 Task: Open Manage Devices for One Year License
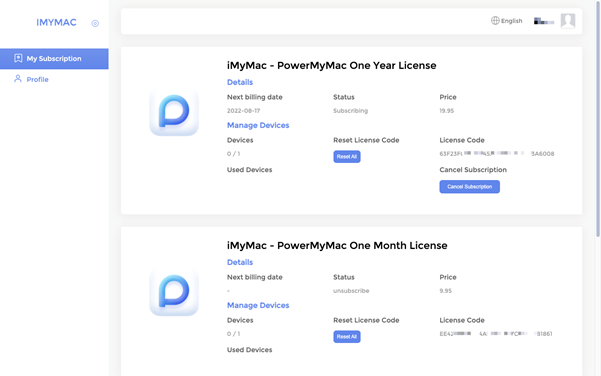[x=258, y=125]
